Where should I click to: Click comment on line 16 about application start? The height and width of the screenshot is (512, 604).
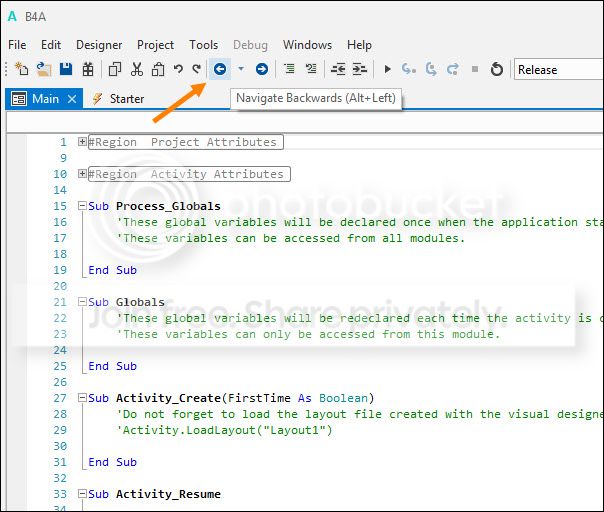[360, 222]
